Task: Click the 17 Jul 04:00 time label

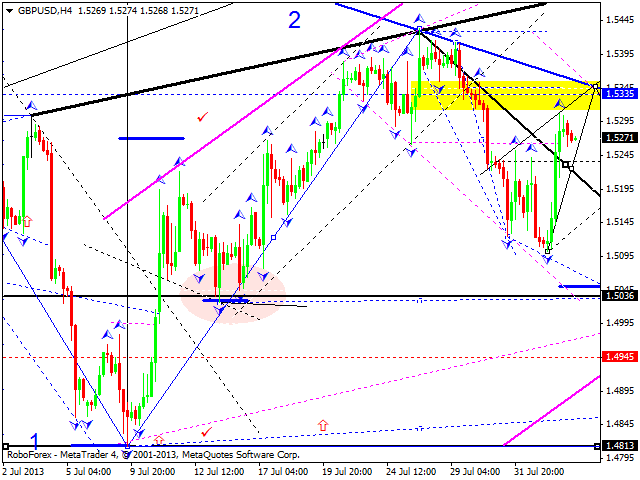Action: (283, 472)
